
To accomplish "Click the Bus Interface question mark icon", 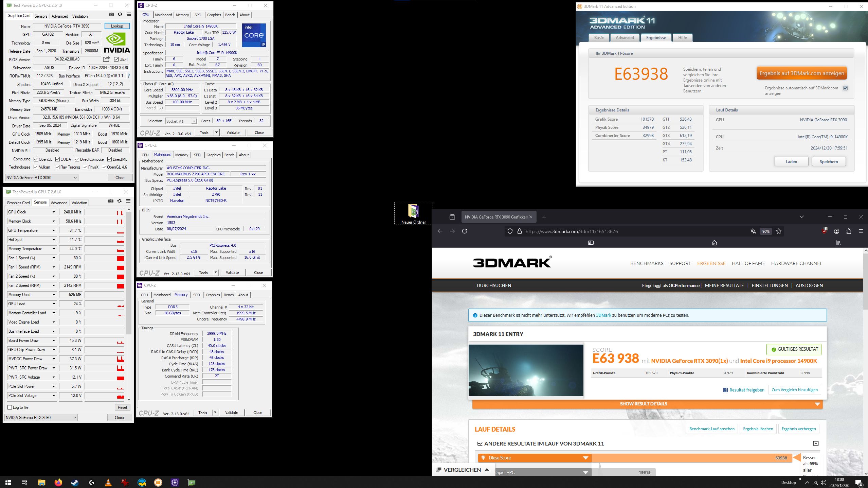I will pos(128,76).
